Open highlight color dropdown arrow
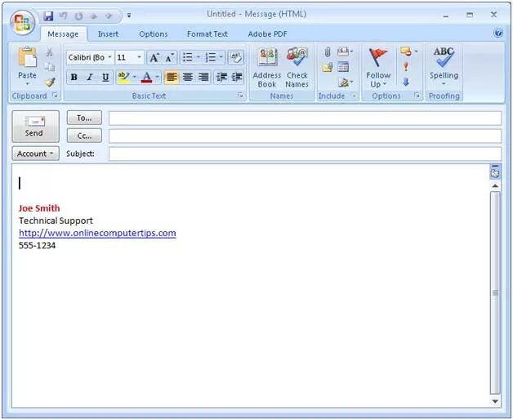The image size is (513, 420). pyautogui.click(x=135, y=78)
